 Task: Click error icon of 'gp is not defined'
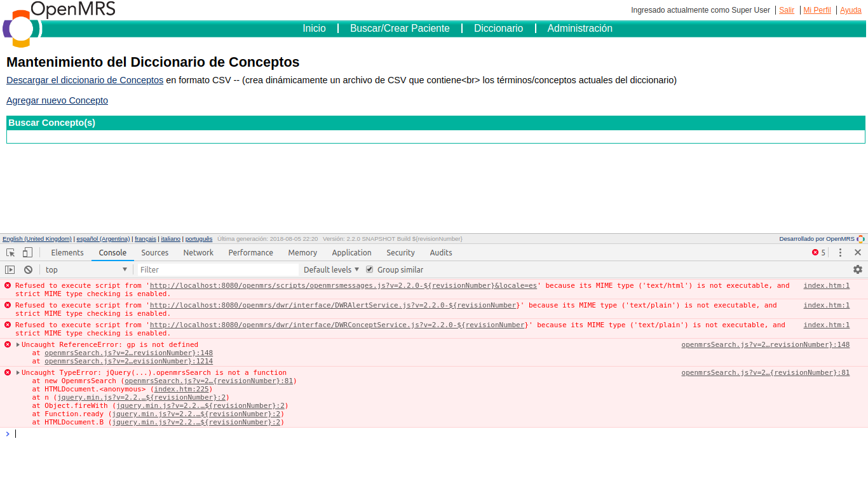tap(8, 344)
